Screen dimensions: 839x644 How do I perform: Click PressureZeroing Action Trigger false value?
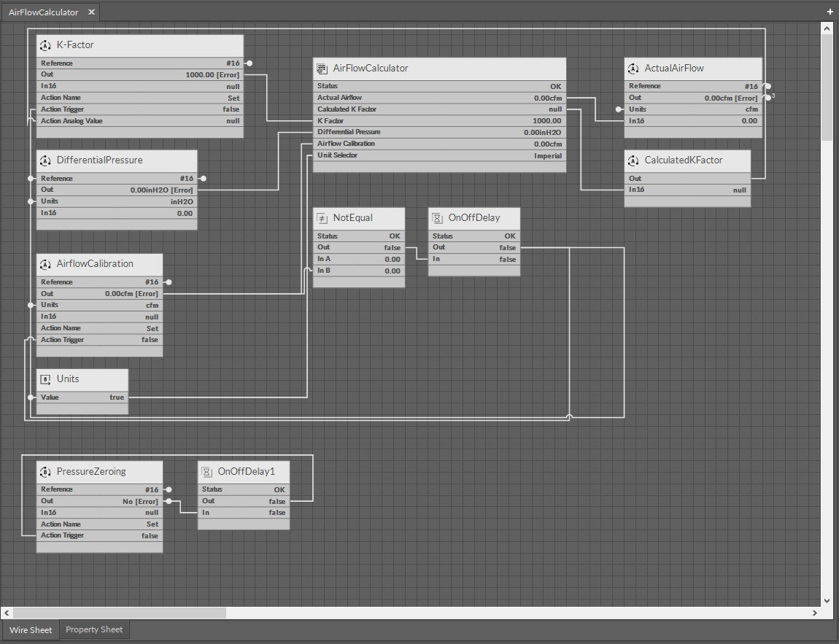tap(150, 536)
